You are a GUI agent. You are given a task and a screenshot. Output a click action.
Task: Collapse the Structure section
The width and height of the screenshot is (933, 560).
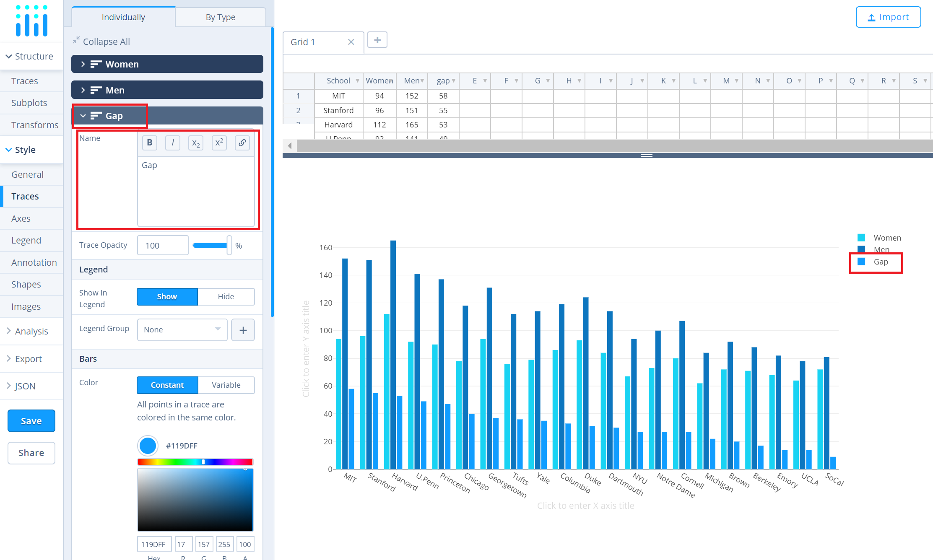[x=31, y=56]
